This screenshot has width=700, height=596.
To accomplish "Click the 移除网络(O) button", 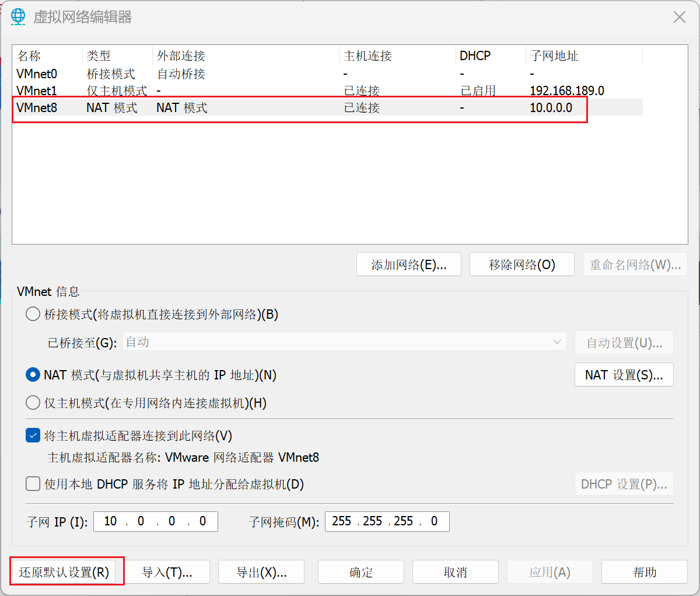I will coord(522,264).
